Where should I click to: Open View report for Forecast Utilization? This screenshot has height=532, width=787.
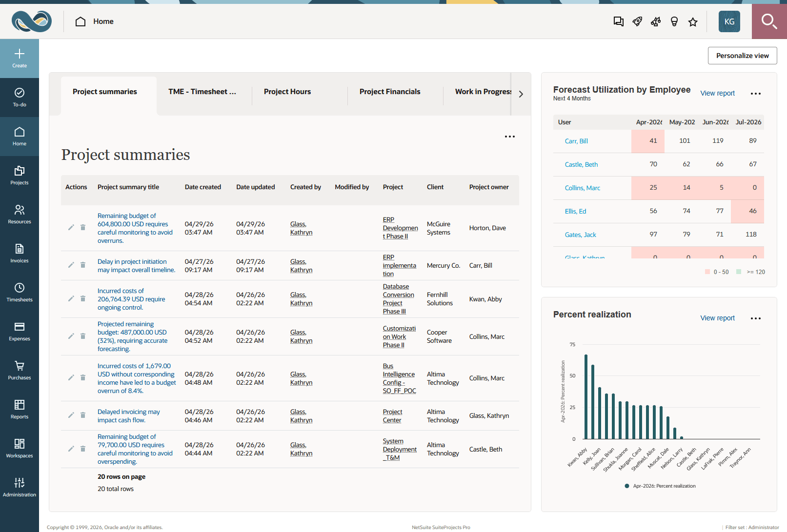coord(717,93)
